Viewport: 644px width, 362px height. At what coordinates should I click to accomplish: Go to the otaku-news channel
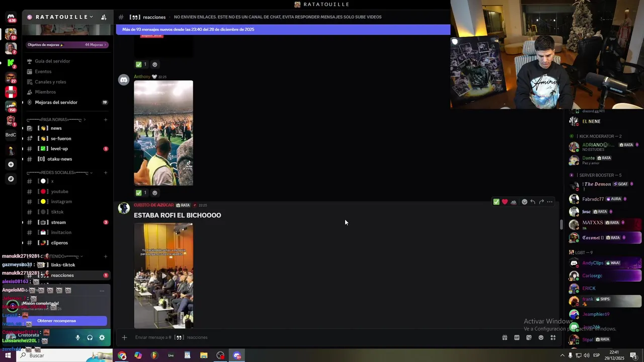67,159
